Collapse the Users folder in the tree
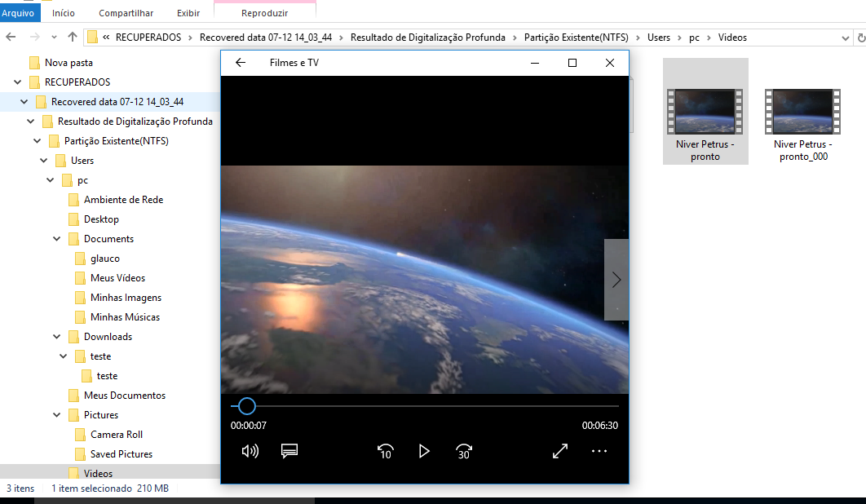866x504 pixels. click(44, 161)
